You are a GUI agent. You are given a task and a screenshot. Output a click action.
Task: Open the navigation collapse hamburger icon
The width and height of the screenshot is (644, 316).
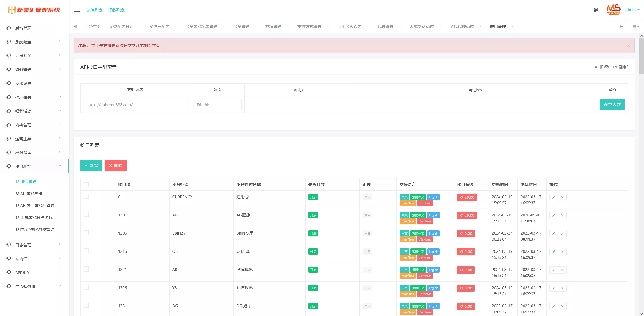pyautogui.click(x=77, y=10)
